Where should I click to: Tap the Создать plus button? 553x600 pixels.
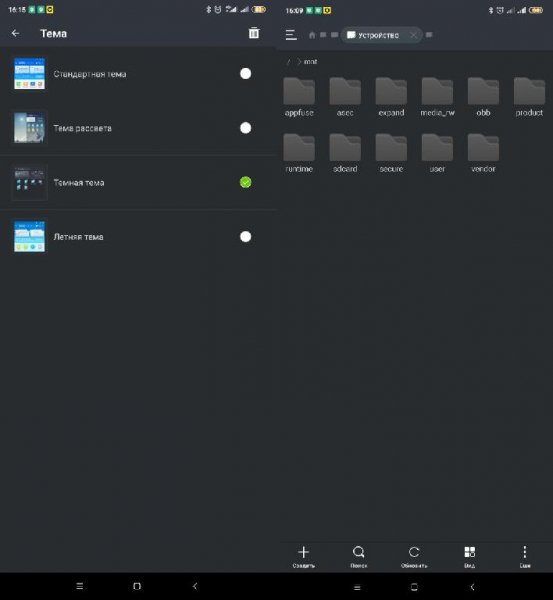click(303, 556)
